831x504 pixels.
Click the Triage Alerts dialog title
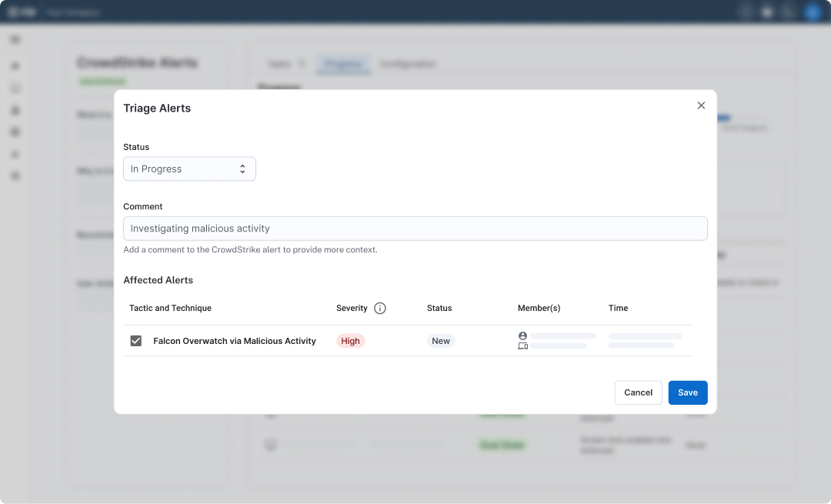pos(157,108)
